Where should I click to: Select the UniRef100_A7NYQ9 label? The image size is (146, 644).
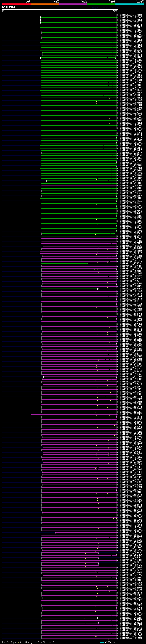tap(131, 226)
